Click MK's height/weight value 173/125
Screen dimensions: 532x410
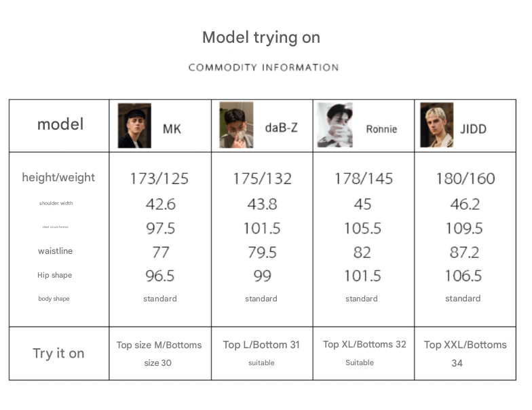tap(159, 179)
